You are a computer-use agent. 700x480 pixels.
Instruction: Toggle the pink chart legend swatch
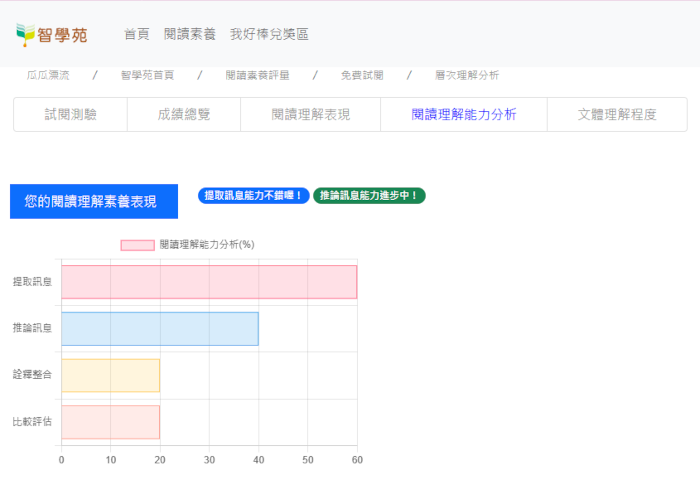[x=137, y=245]
